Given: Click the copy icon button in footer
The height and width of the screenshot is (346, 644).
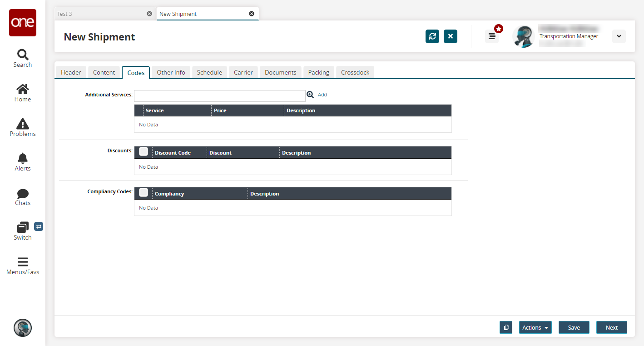Looking at the screenshot, I should point(506,327).
